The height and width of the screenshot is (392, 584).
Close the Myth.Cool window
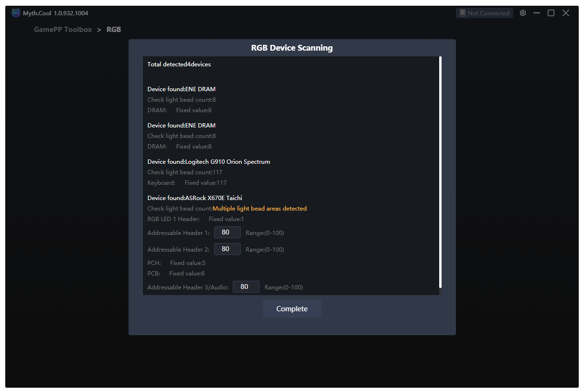pyautogui.click(x=566, y=13)
